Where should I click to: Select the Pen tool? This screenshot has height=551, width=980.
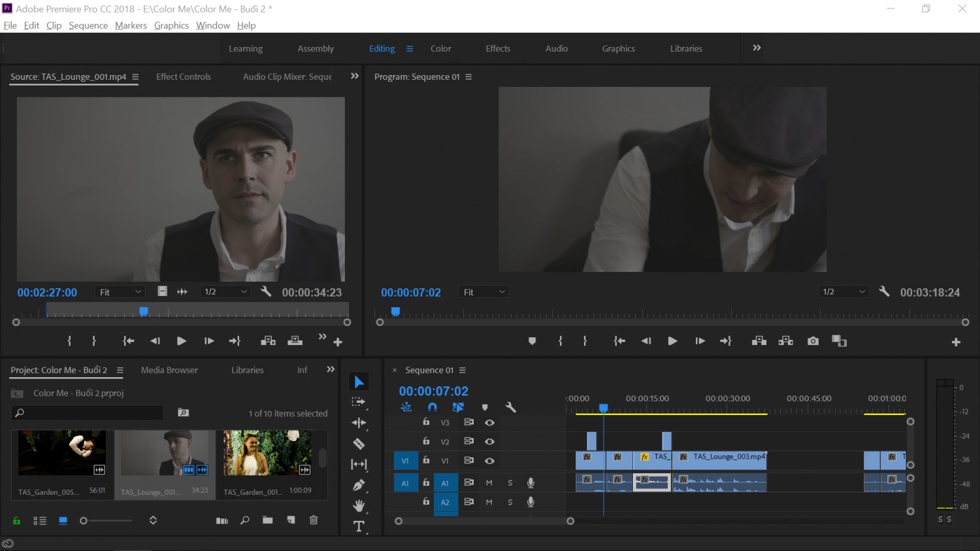[x=359, y=485]
